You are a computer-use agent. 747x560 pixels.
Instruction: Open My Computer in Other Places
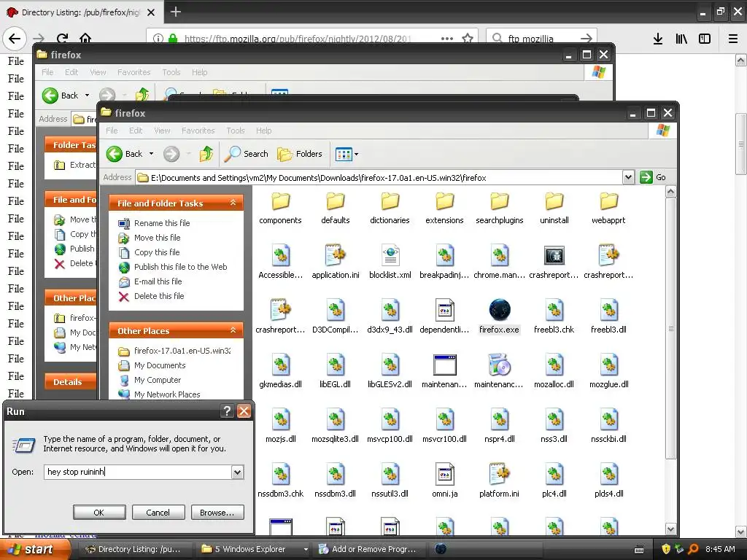158,380
